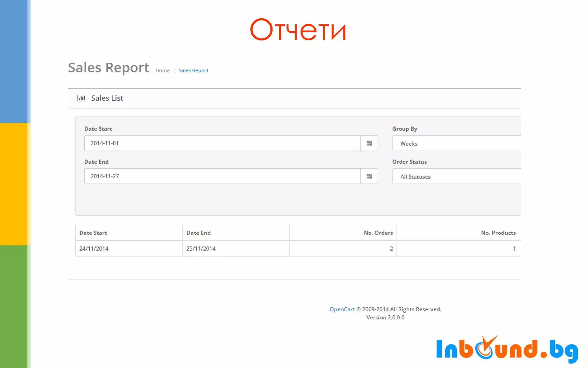Open the Date Start calendar picker
Image resolution: width=588 pixels, height=368 pixels.
pyautogui.click(x=369, y=143)
